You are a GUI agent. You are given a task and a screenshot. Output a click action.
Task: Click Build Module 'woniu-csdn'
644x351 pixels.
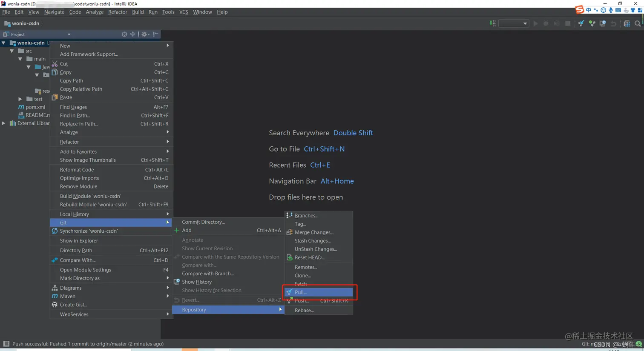pyautogui.click(x=112, y=196)
